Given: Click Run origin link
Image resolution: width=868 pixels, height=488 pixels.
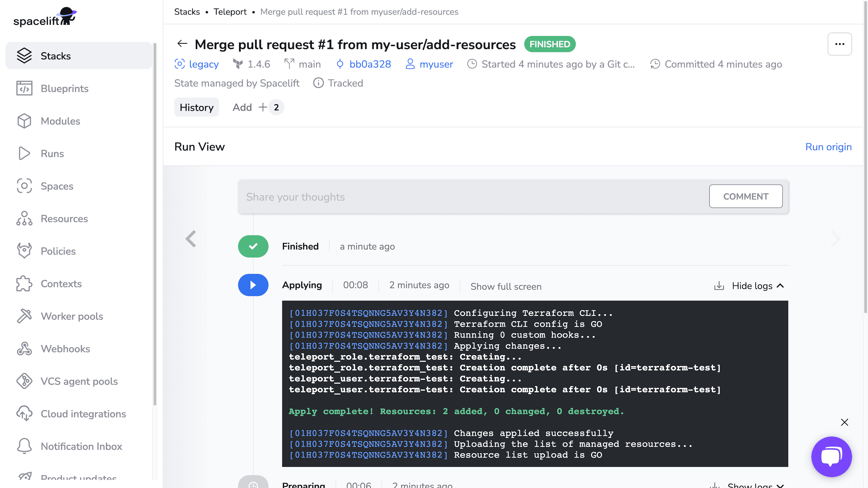Looking at the screenshot, I should click(x=829, y=147).
